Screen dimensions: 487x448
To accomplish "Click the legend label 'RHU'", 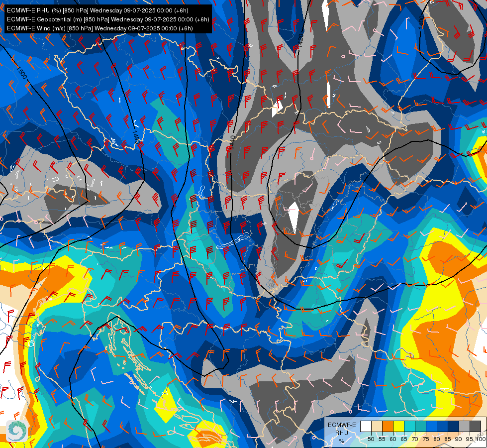I will click(x=342, y=433).
